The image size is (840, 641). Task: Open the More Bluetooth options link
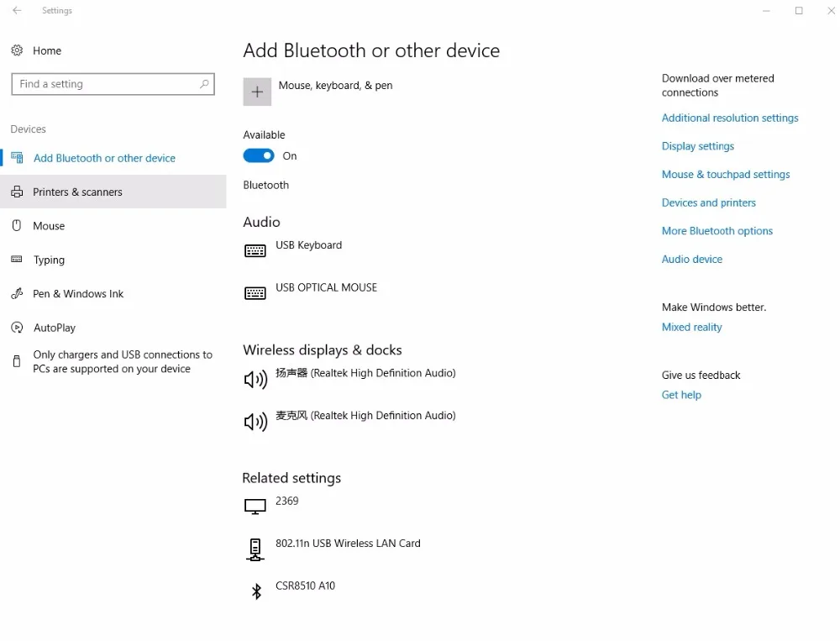pos(717,231)
